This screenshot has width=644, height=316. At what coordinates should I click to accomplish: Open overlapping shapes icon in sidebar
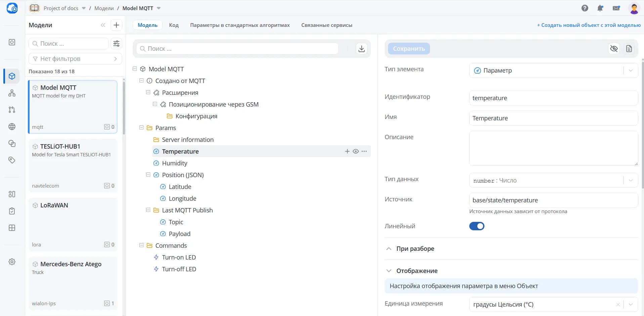12,143
